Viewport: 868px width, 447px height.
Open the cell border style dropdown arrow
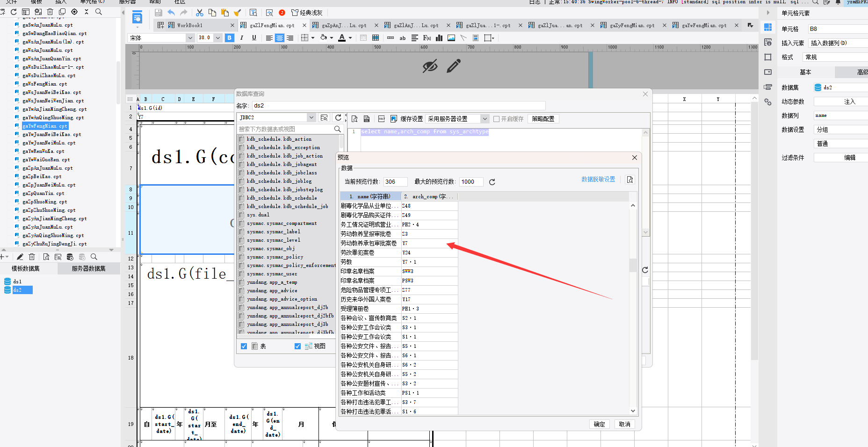(x=312, y=38)
